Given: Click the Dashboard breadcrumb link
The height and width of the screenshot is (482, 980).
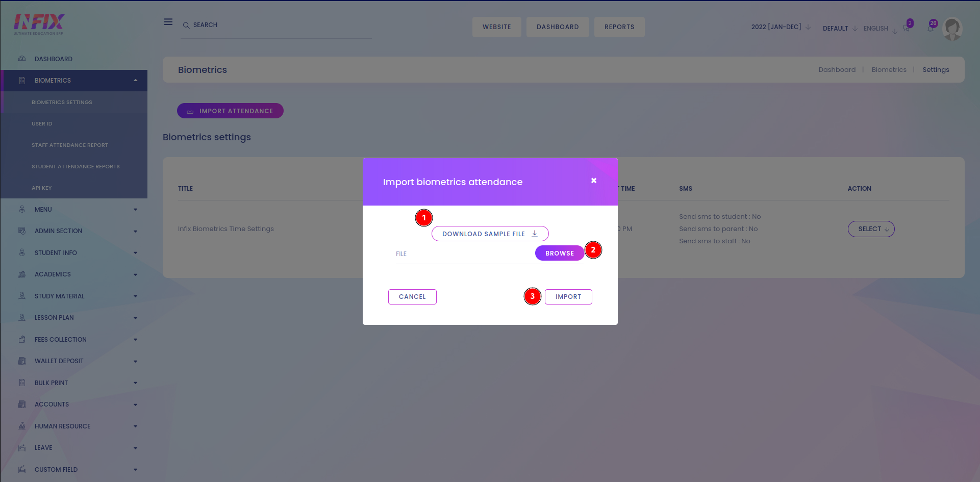Looking at the screenshot, I should coord(837,70).
